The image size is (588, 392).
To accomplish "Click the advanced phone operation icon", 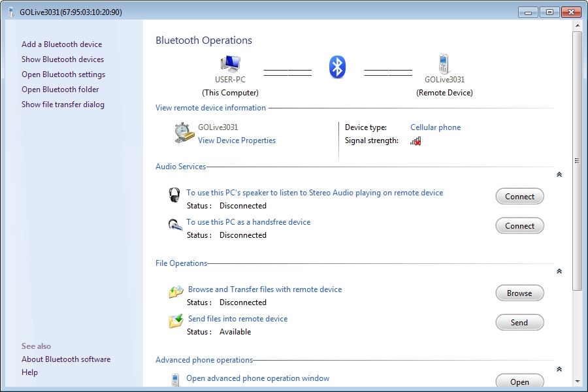I will 175,380.
